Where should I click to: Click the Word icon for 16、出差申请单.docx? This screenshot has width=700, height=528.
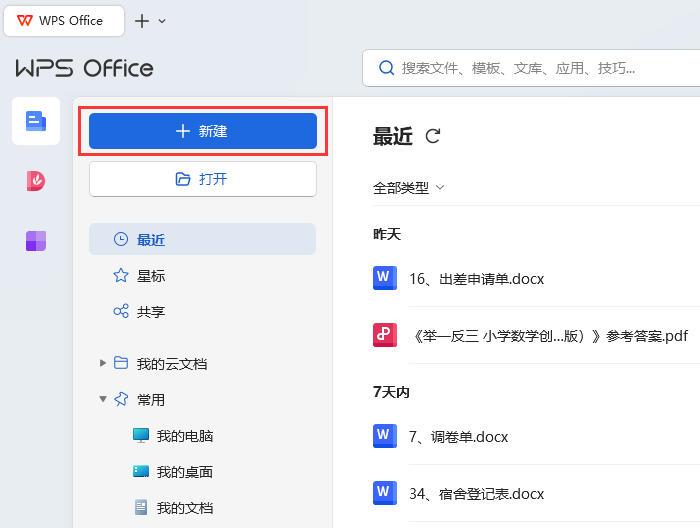pos(385,278)
